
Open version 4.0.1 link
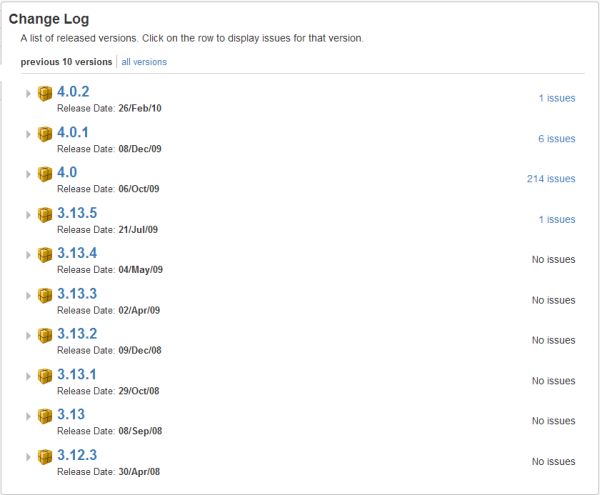[73, 132]
